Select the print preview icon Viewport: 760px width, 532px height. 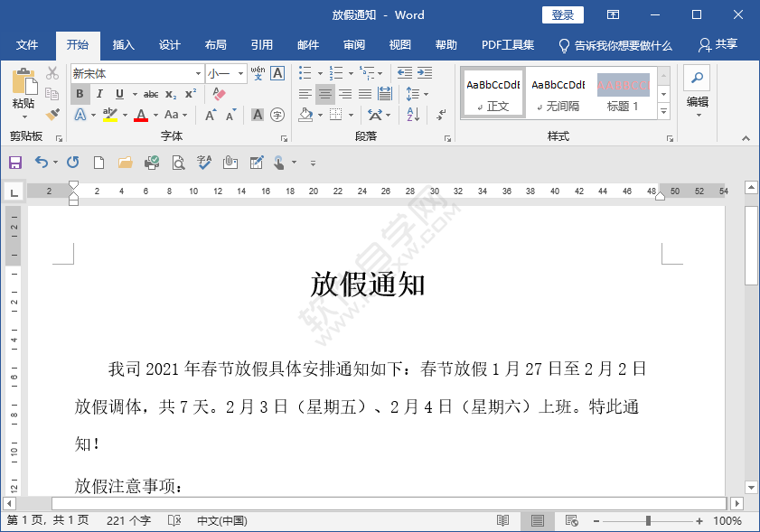pyautogui.click(x=178, y=162)
